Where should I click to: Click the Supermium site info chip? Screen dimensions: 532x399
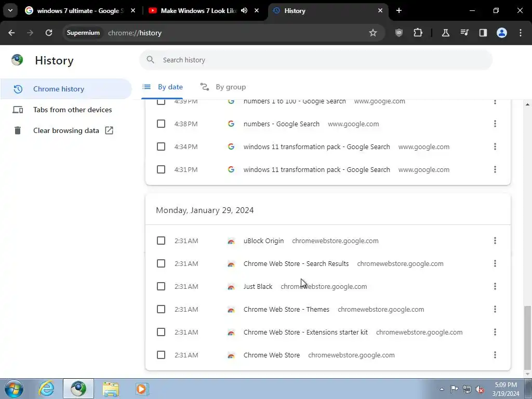(83, 33)
